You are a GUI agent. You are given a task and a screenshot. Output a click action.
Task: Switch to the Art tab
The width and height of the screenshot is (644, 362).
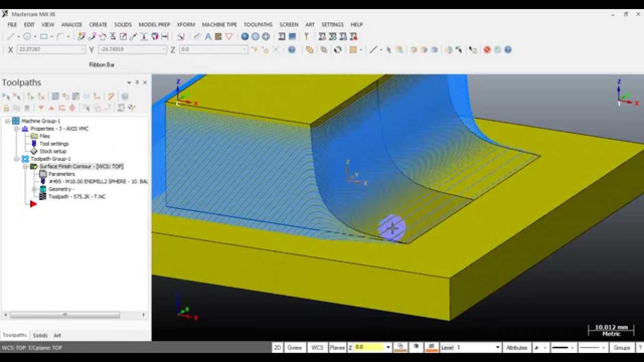click(57, 335)
